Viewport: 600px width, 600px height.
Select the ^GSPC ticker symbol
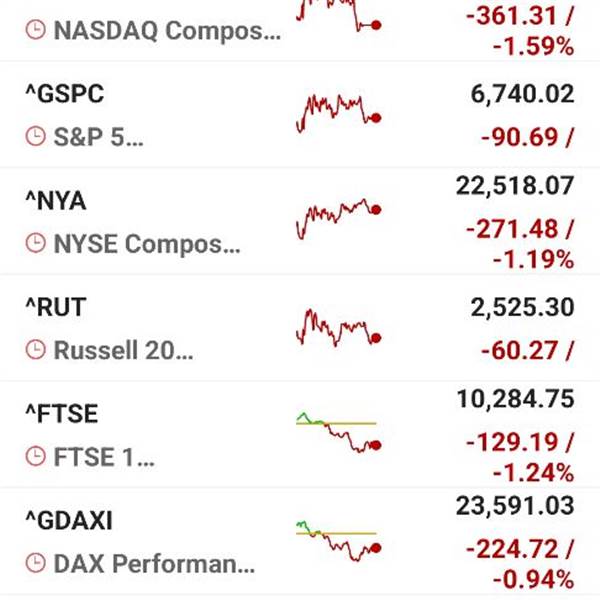click(x=64, y=94)
